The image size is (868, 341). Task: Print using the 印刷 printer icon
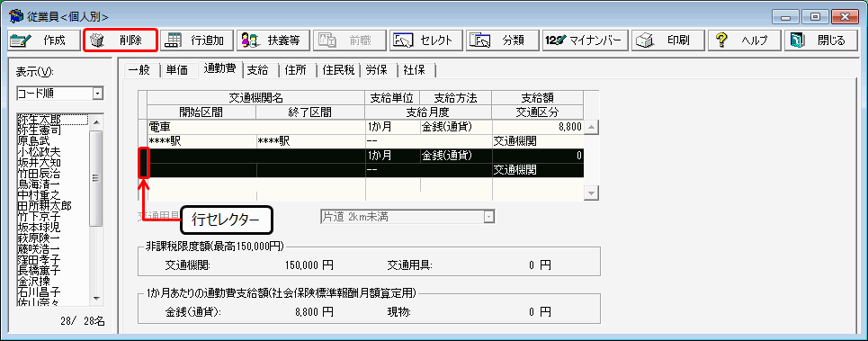tap(645, 40)
